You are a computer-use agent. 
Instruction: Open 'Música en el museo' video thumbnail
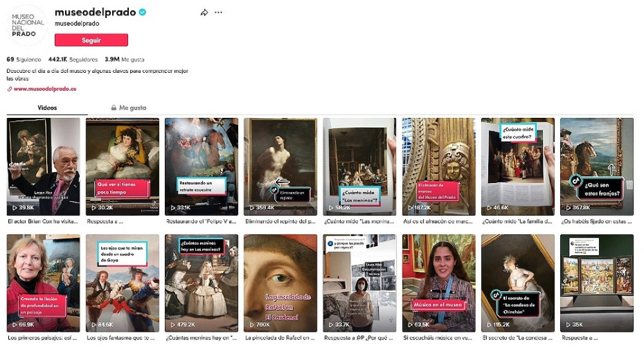tap(439, 283)
